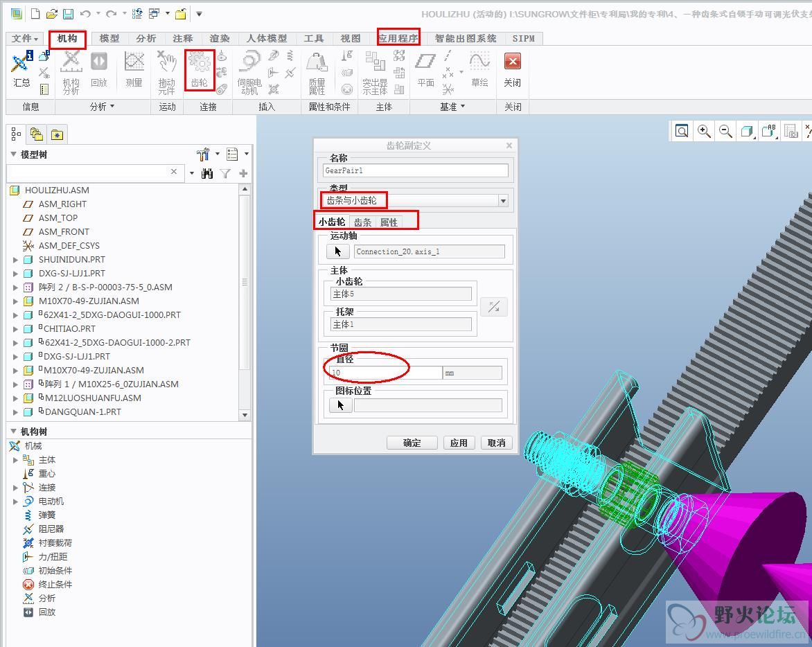Click the pitch circle 直径 input field
This screenshot has height=647, width=812.
(x=385, y=373)
